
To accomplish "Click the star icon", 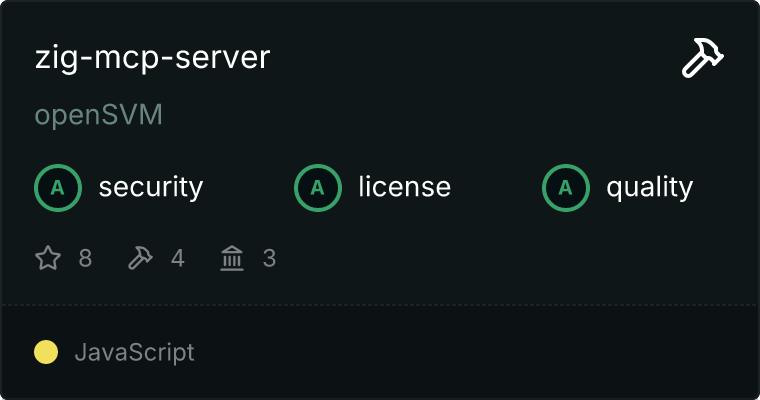I will pos(48,259).
